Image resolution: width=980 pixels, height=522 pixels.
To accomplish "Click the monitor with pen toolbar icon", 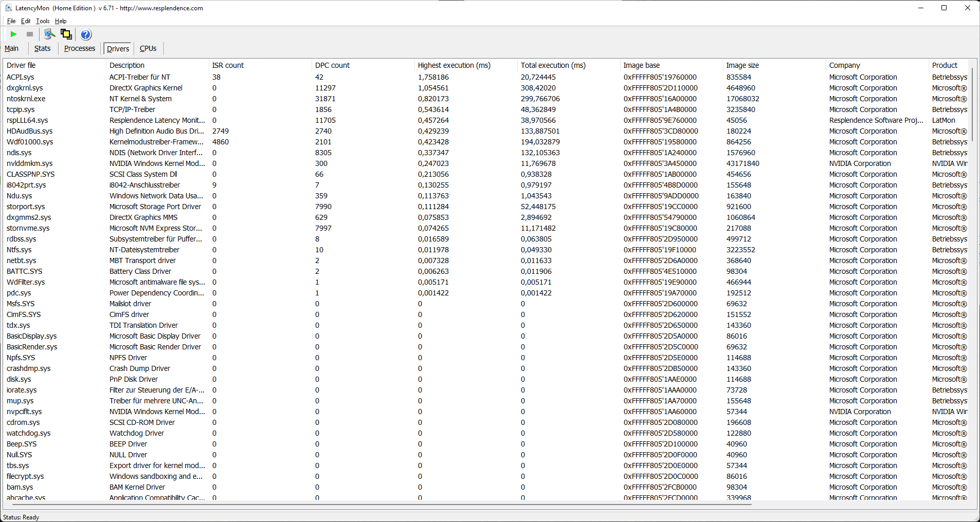I will coord(49,34).
